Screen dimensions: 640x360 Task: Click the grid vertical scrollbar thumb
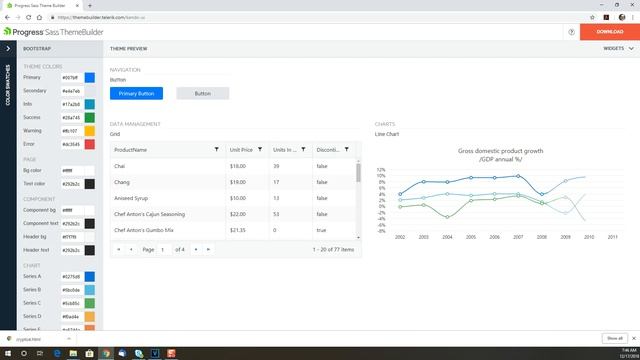[358, 173]
